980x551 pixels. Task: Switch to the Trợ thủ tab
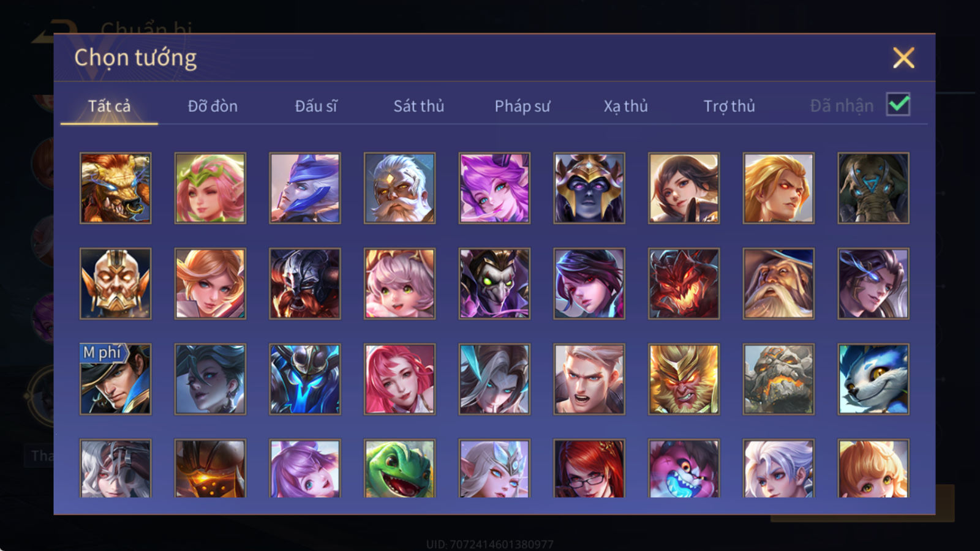click(729, 106)
